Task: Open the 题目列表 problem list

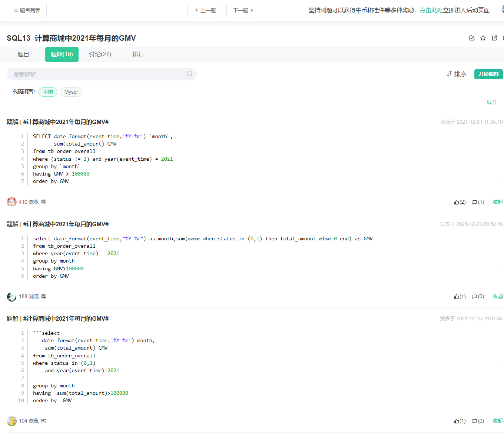Action: pyautogui.click(x=27, y=10)
